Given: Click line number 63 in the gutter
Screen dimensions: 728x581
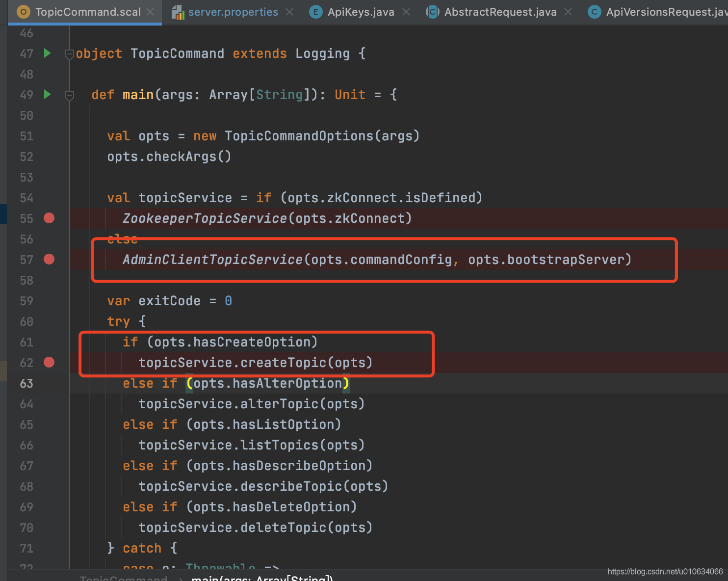Looking at the screenshot, I should [x=26, y=383].
